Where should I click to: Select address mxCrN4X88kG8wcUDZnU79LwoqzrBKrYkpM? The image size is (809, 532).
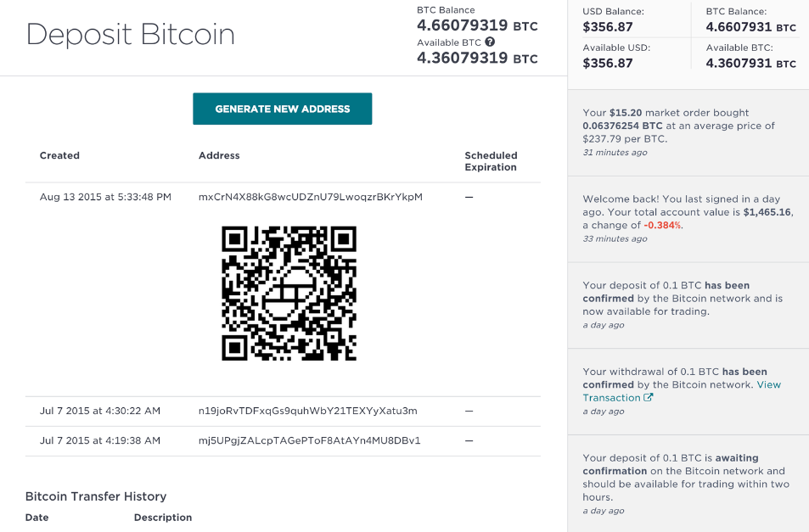click(311, 197)
